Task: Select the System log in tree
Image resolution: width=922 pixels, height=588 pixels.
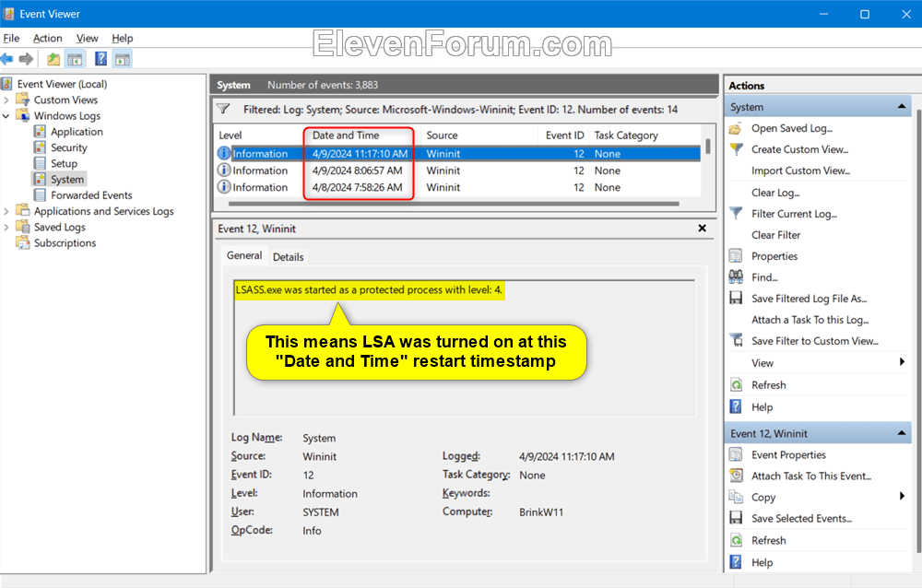Action: click(67, 180)
